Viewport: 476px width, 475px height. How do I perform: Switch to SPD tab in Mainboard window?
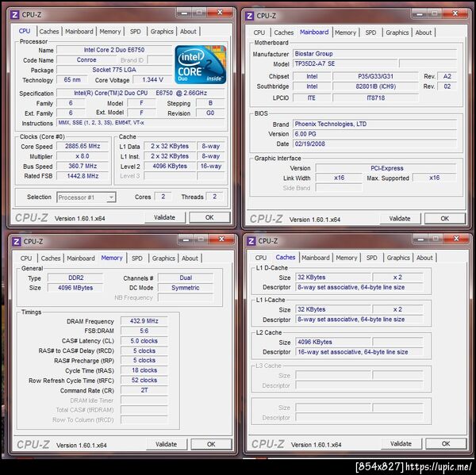pos(370,33)
